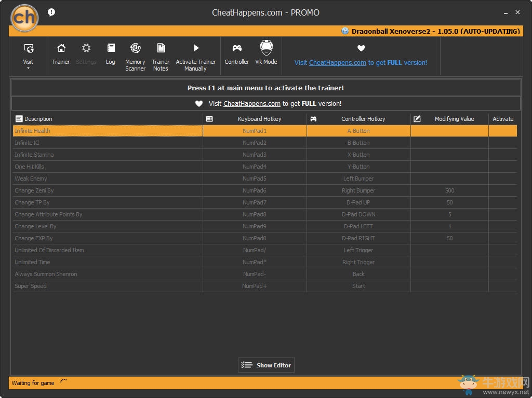Click the game title globe icon
Viewport: 532px width, 398px height.
tap(345, 31)
